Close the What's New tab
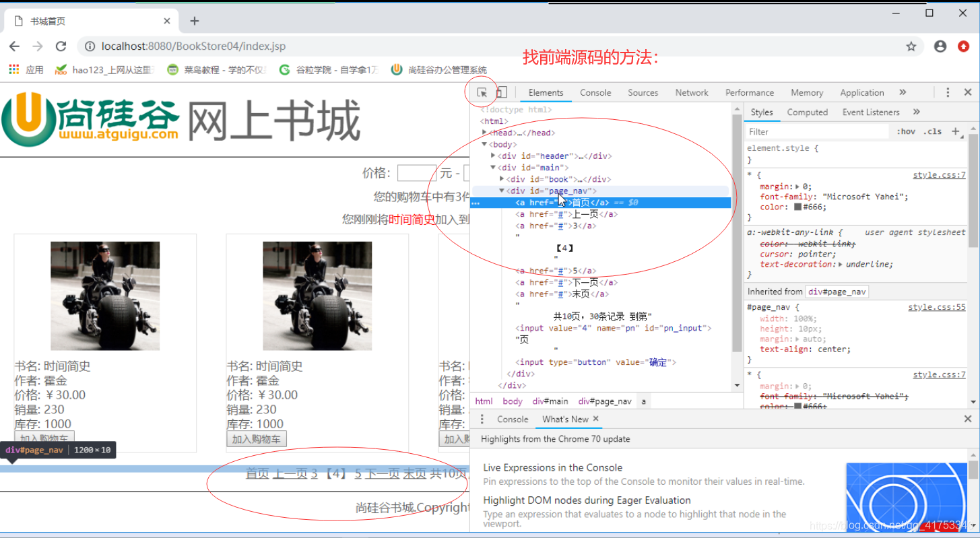 coord(596,419)
